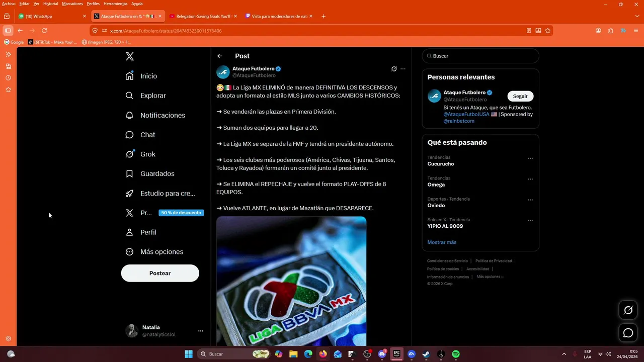Expand Más opciones in the X sidebar

click(x=154, y=252)
